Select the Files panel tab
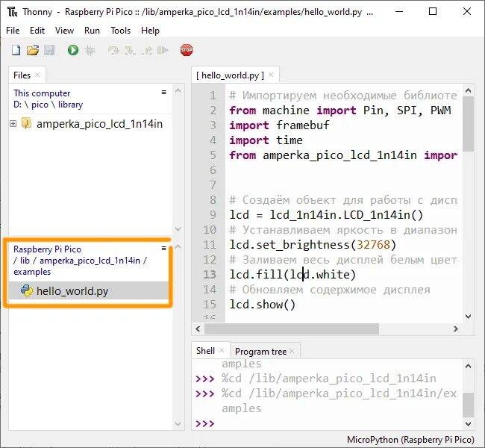 click(22, 75)
